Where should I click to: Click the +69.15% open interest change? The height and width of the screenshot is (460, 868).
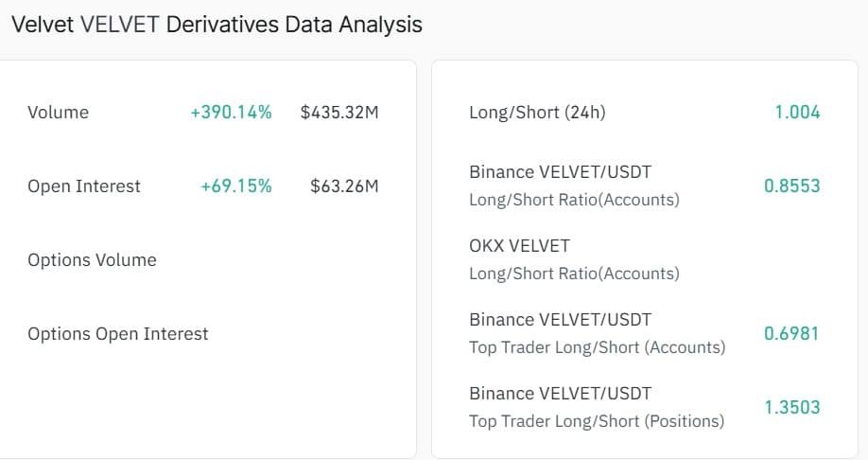tap(235, 186)
